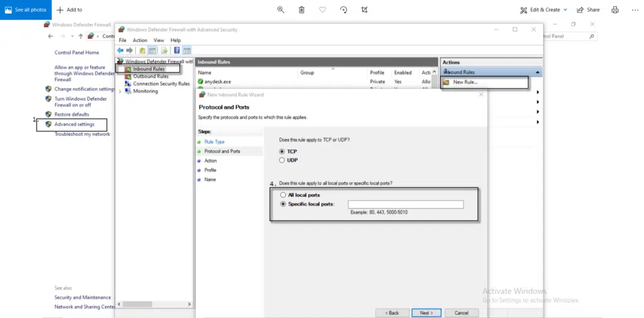Open the View menu
644x318 pixels.
tap(159, 40)
